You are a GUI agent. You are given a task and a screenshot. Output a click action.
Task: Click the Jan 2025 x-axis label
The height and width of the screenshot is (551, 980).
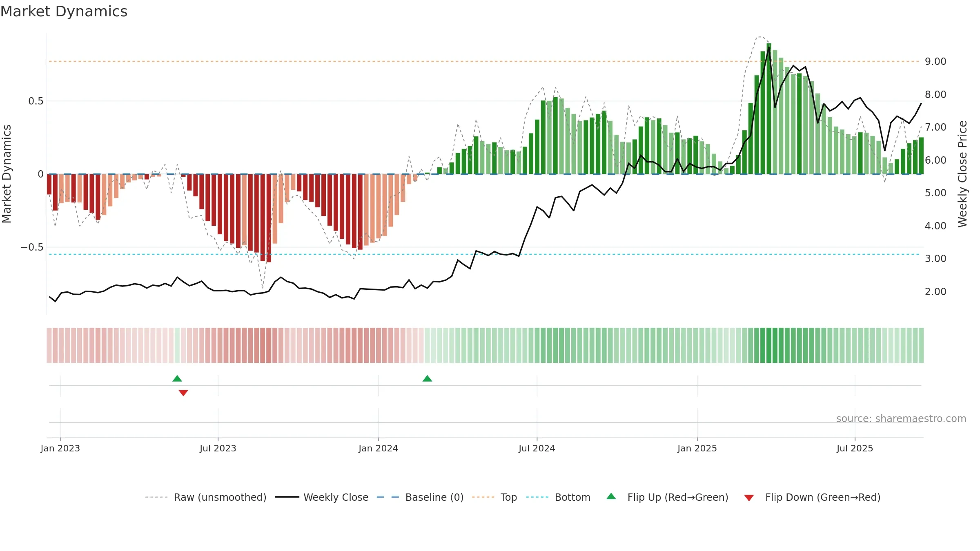click(697, 448)
